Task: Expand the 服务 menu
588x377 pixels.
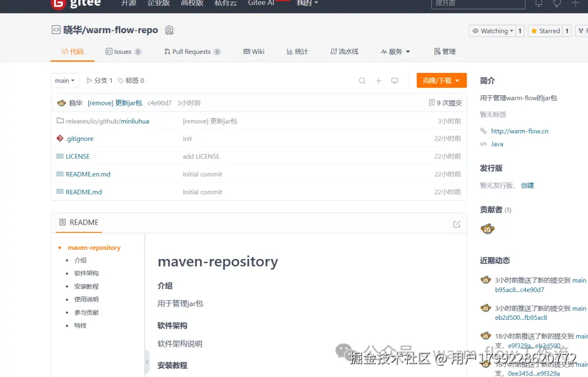Action: click(x=395, y=52)
